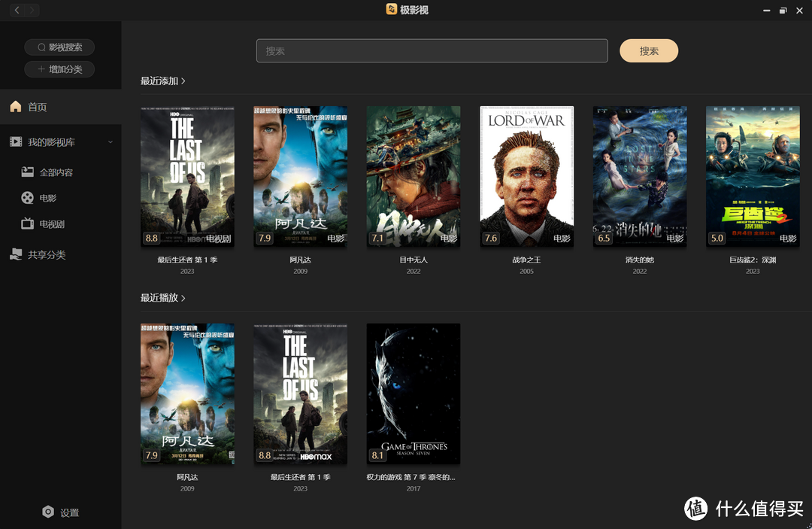Expand the 最近添加 section

[x=162, y=81]
